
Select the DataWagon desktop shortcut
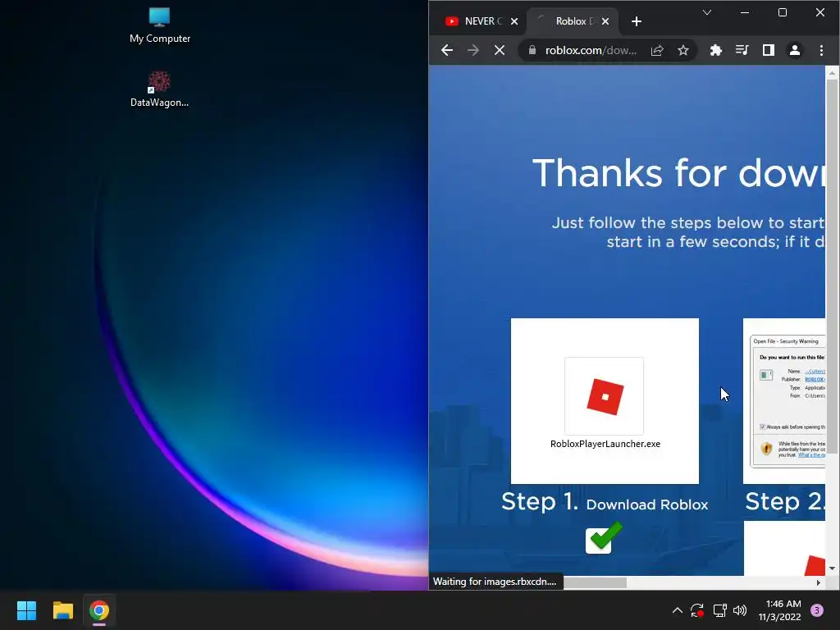click(160, 89)
